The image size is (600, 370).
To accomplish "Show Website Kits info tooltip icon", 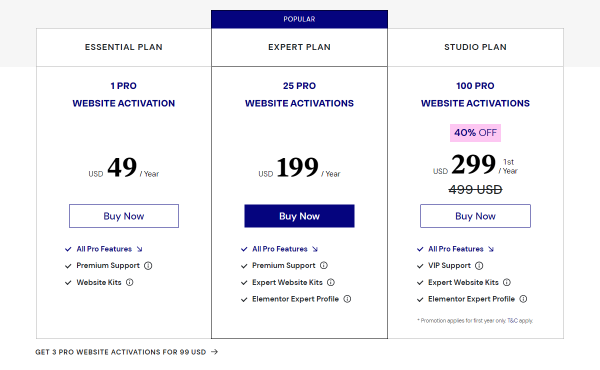I will point(130,282).
